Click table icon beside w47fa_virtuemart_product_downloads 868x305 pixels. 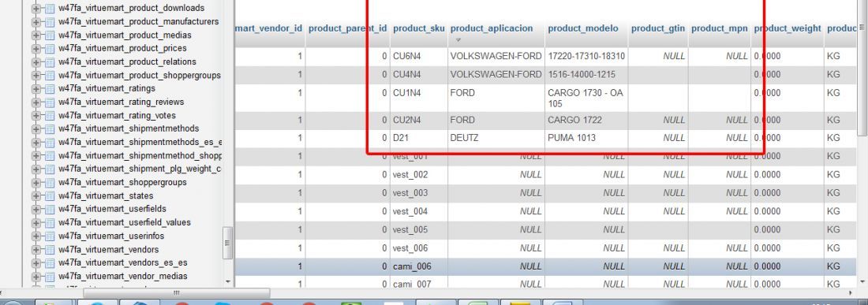49,9
